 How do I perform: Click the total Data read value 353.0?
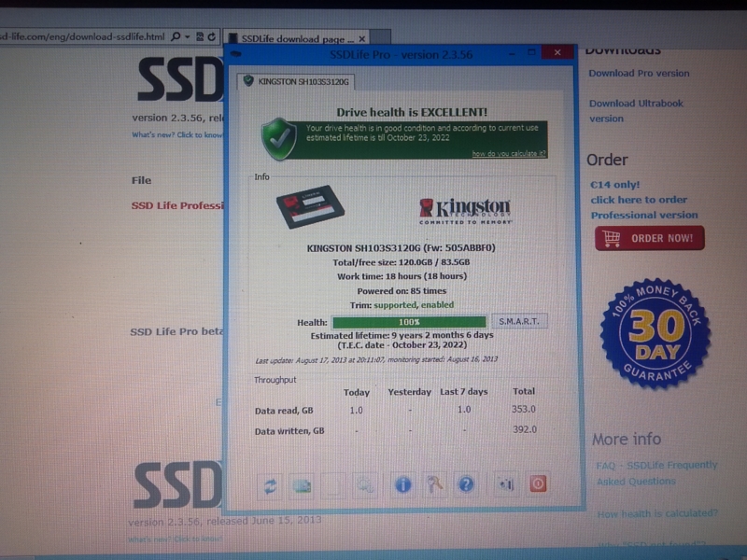524,409
